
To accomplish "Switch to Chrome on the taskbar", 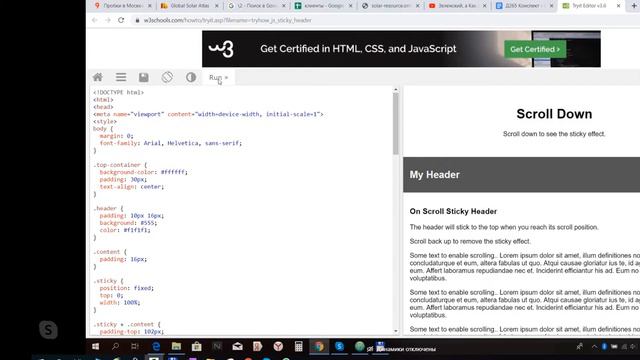I will [x=319, y=347].
